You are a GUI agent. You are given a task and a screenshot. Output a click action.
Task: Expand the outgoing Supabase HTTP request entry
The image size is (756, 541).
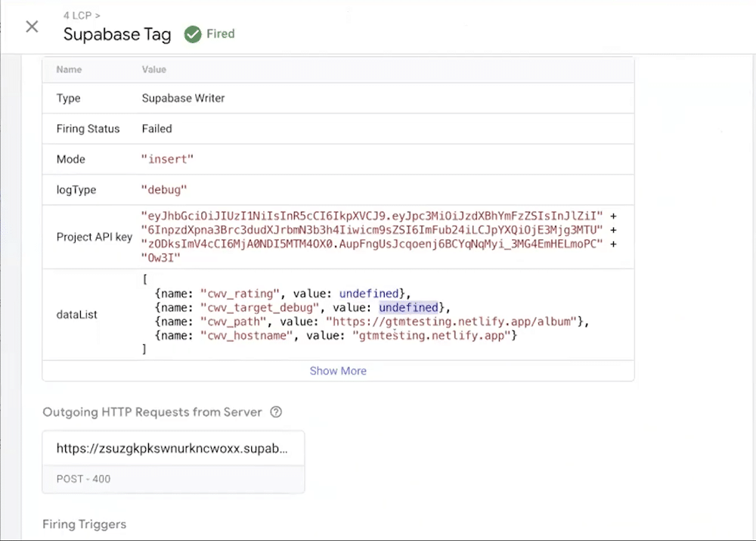(x=173, y=448)
